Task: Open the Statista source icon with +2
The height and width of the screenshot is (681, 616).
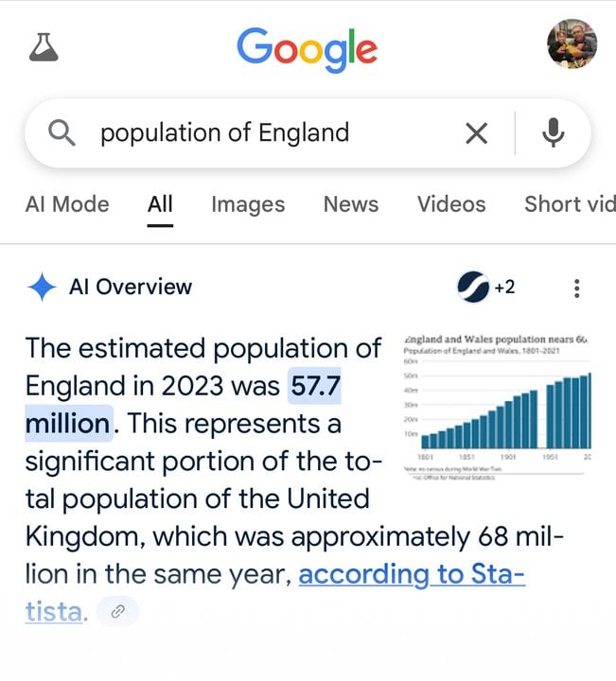Action: 485,288
